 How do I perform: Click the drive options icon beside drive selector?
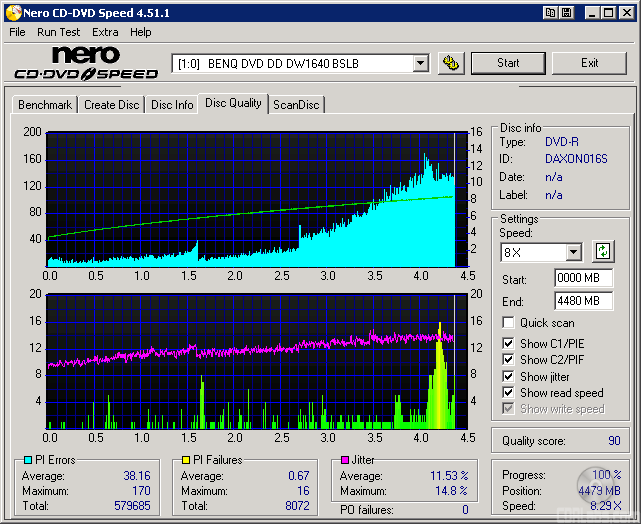click(451, 63)
